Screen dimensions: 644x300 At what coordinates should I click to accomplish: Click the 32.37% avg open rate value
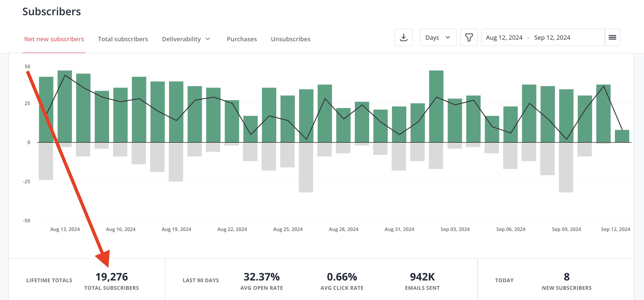tap(262, 277)
